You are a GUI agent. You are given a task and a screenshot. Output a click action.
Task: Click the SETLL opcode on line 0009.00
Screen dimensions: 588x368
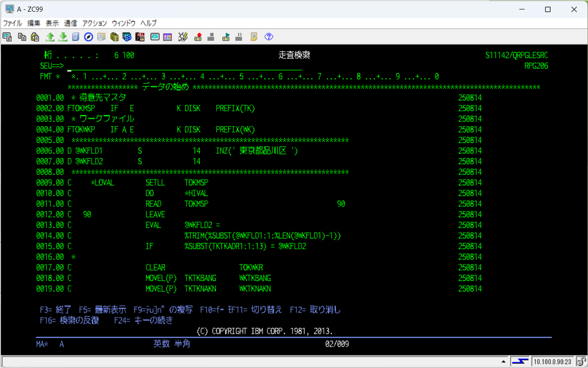pyautogui.click(x=156, y=183)
